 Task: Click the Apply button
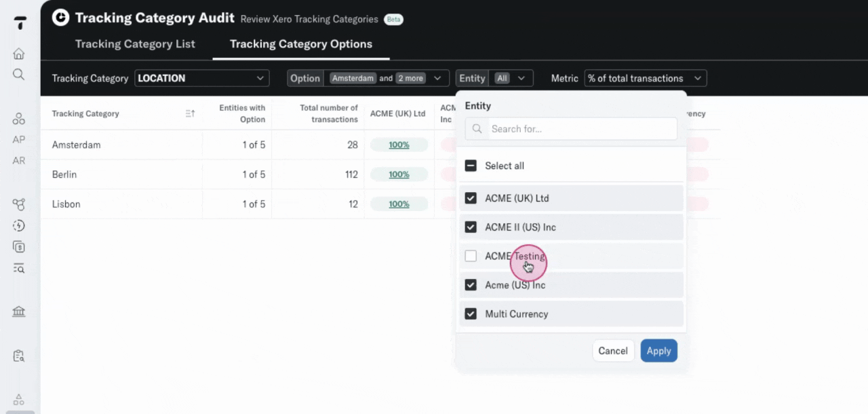(658, 351)
